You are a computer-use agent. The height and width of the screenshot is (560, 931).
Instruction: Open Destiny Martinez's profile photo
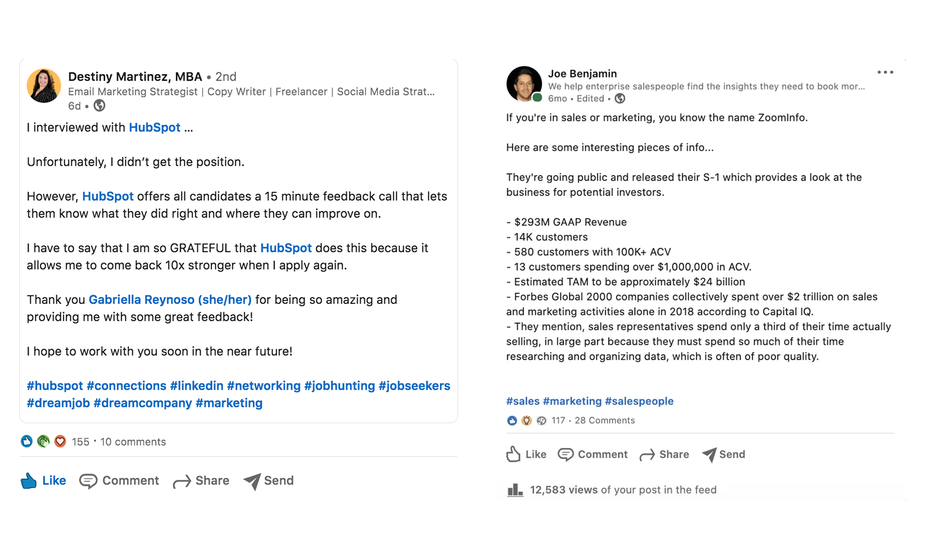tap(44, 86)
